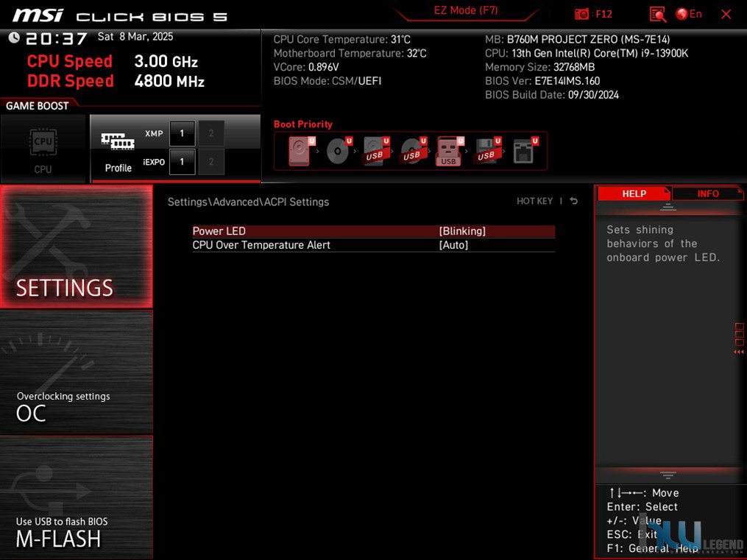Click the CPU Core Temperature 31°C reading
Image resolution: width=747 pixels, height=560 pixels.
[x=342, y=40]
